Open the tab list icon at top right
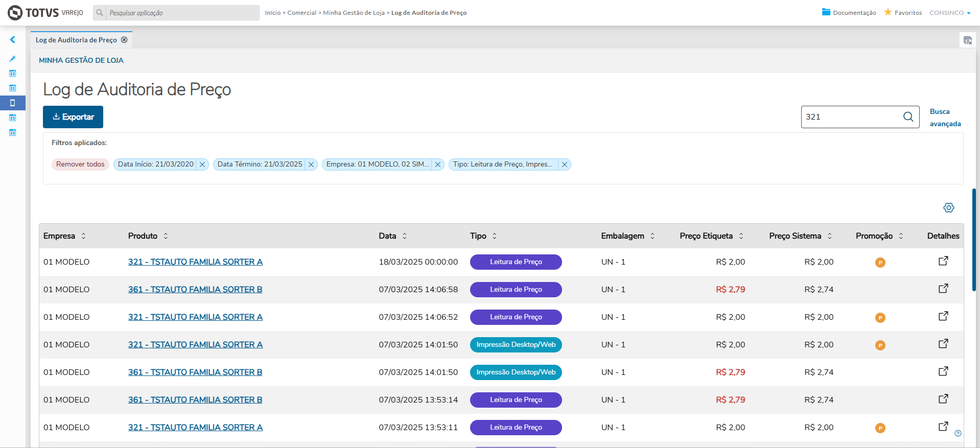Screen dimensions: 980x448 tap(968, 40)
